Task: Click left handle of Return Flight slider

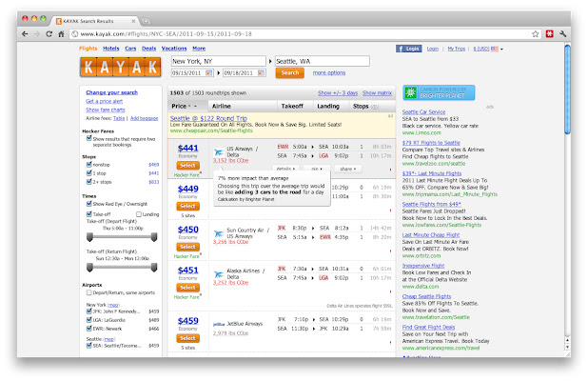Action: pos(89,268)
